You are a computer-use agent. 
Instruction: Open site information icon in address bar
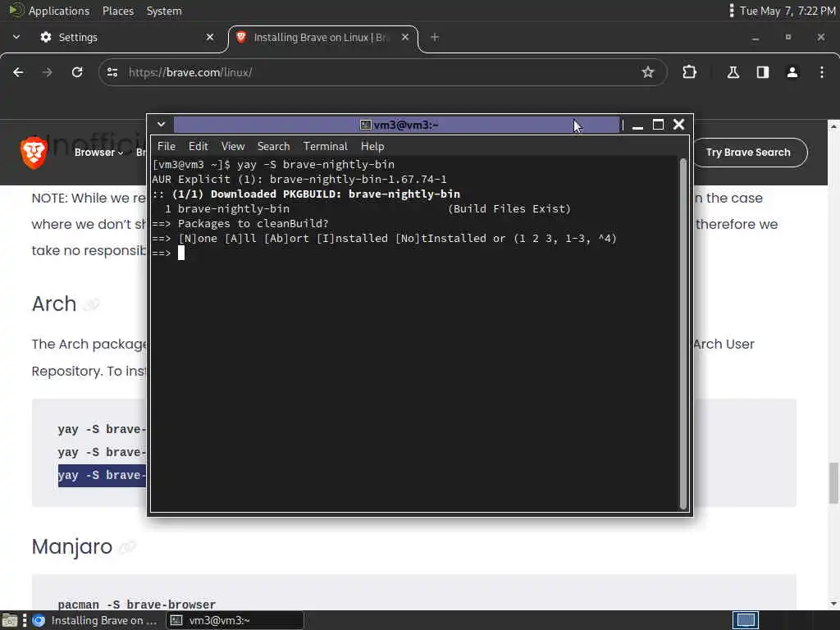(x=112, y=72)
